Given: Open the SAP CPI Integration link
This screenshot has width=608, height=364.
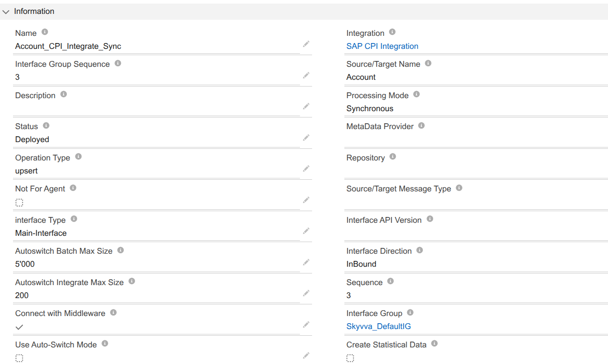Looking at the screenshot, I should click(382, 46).
